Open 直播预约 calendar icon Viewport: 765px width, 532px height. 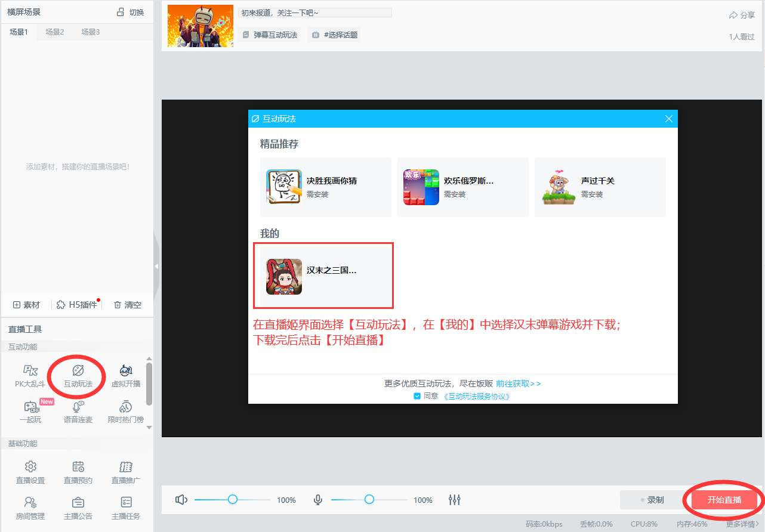[x=78, y=466]
